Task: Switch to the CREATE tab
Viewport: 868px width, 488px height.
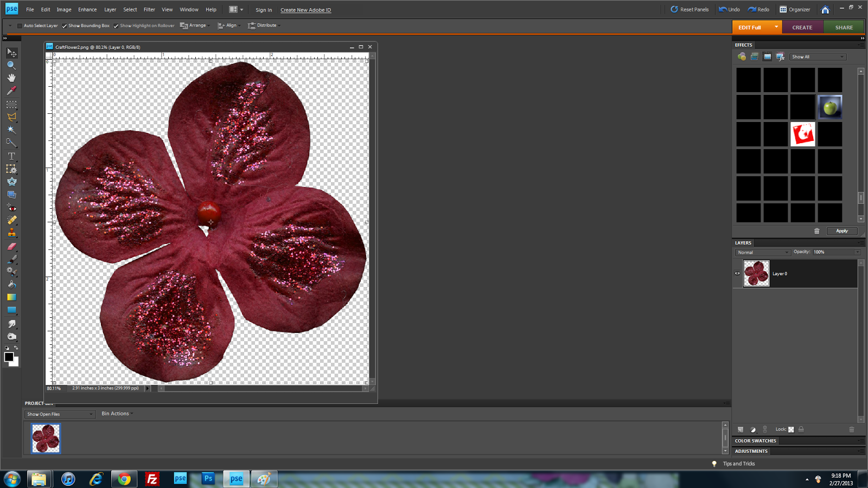Action: 802,27
